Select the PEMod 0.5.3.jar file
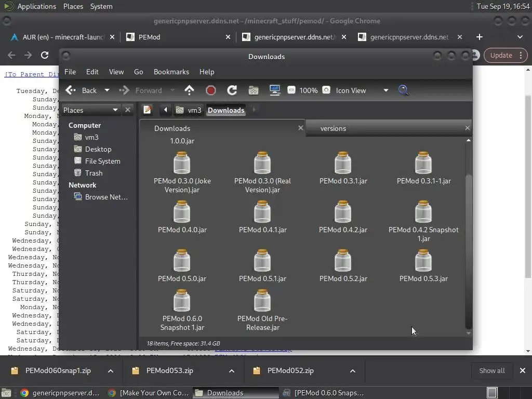 pyautogui.click(x=423, y=265)
